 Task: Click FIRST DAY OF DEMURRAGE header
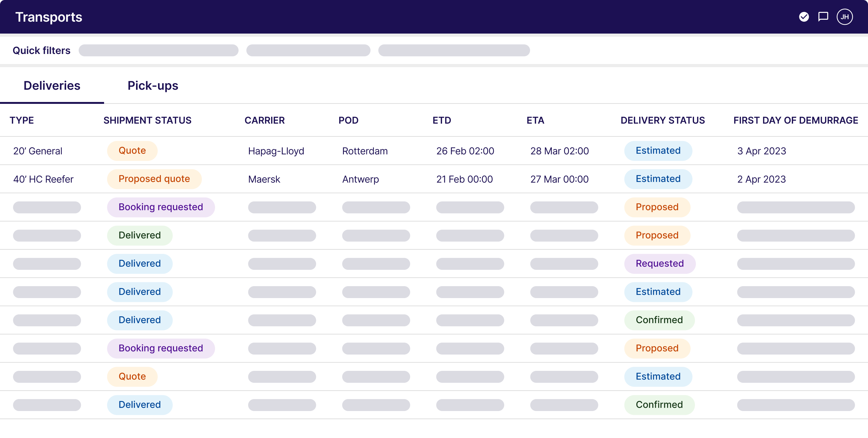pyautogui.click(x=796, y=120)
